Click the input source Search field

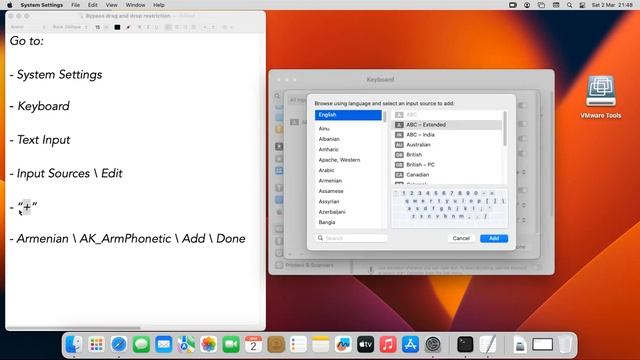coord(351,238)
